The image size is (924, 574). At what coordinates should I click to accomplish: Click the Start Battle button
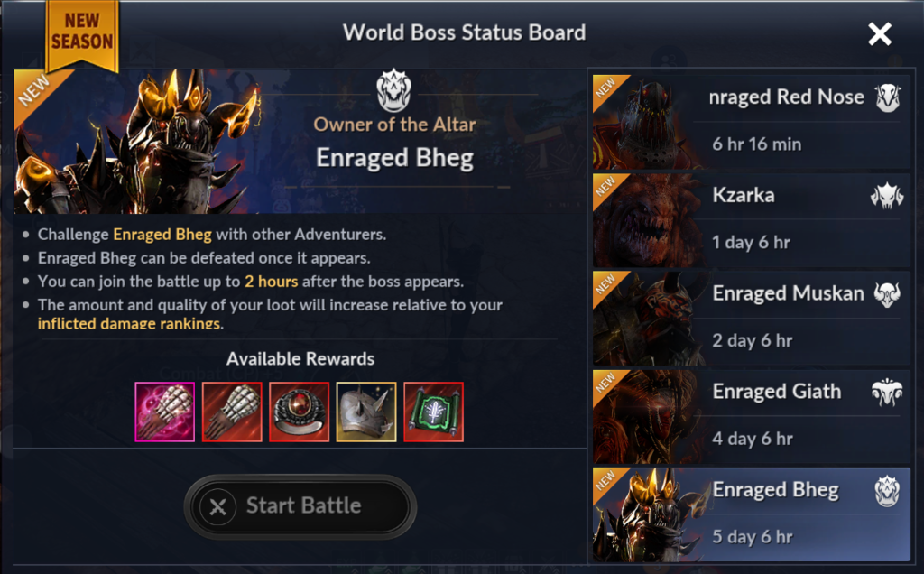pos(300,506)
